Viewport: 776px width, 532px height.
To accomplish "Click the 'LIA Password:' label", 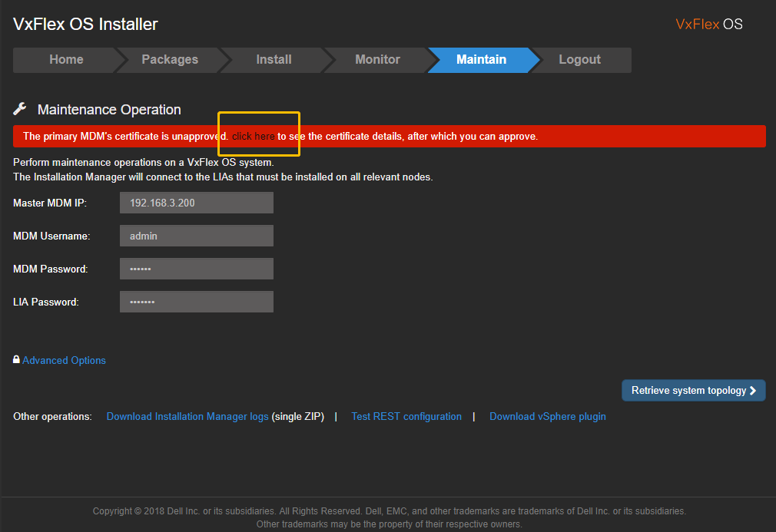I will (x=46, y=302).
